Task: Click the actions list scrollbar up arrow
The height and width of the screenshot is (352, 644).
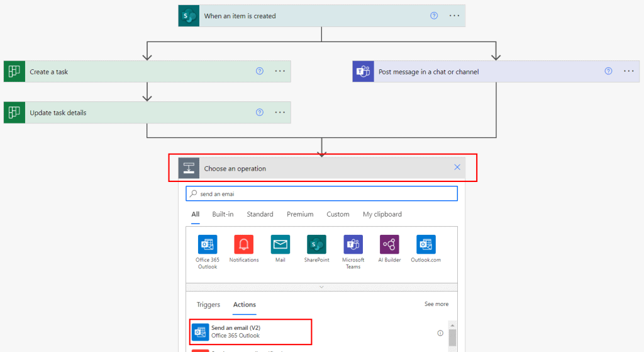Action: pyautogui.click(x=452, y=326)
